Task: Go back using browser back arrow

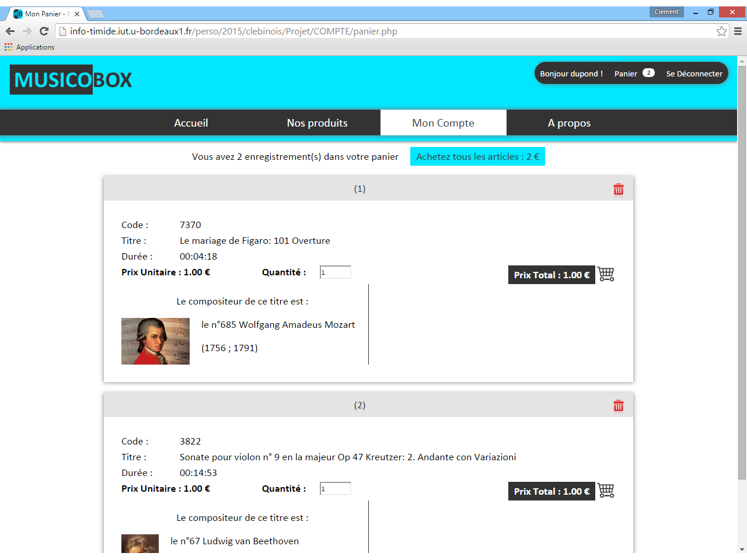Action: pyautogui.click(x=10, y=32)
